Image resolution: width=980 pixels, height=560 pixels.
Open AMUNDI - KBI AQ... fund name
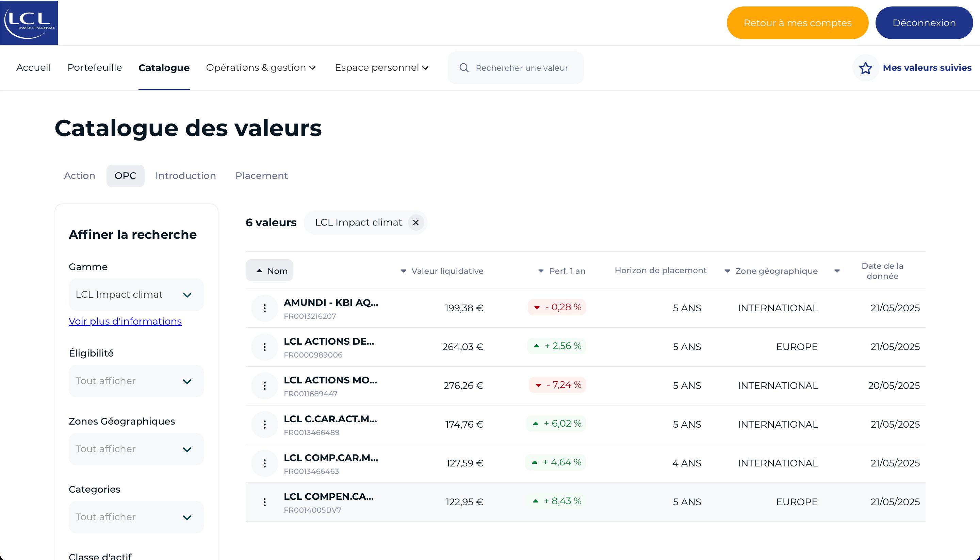click(x=331, y=303)
